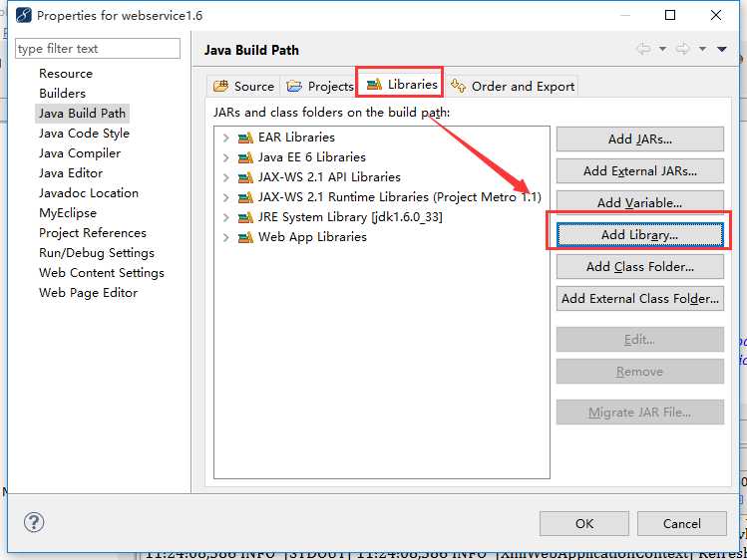The height and width of the screenshot is (560, 747).
Task: Open the help question mark icon
Action: pos(34,522)
